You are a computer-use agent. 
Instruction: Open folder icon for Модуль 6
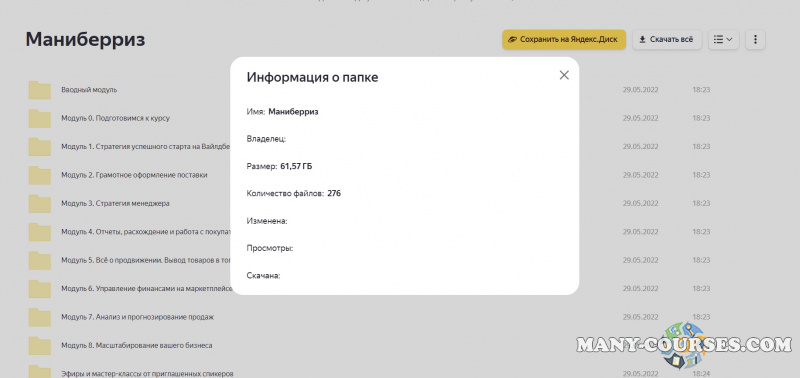[x=40, y=289]
